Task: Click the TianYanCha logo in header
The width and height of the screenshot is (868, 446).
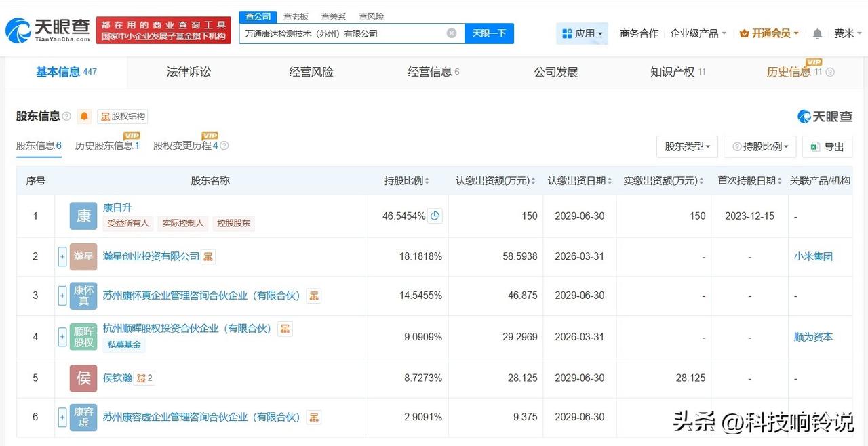Action: (x=47, y=29)
